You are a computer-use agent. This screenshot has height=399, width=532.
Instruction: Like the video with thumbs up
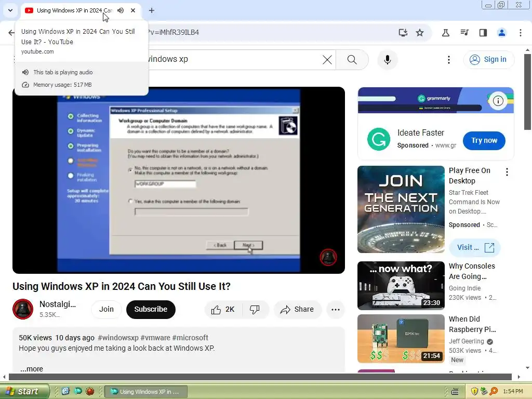coord(222,310)
